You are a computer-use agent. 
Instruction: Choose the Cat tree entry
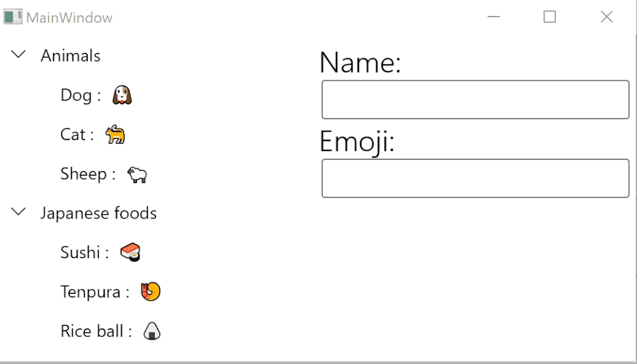click(x=73, y=135)
